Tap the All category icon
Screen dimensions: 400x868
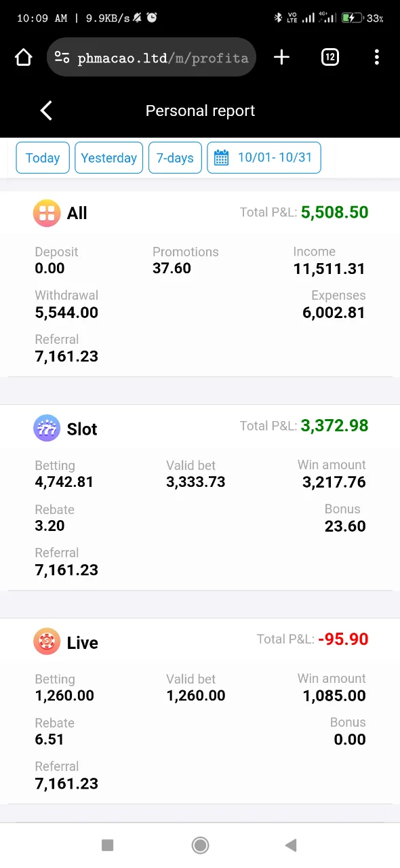coord(47,213)
